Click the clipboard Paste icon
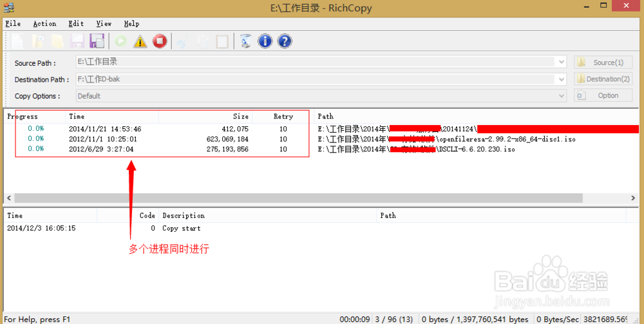 point(222,41)
